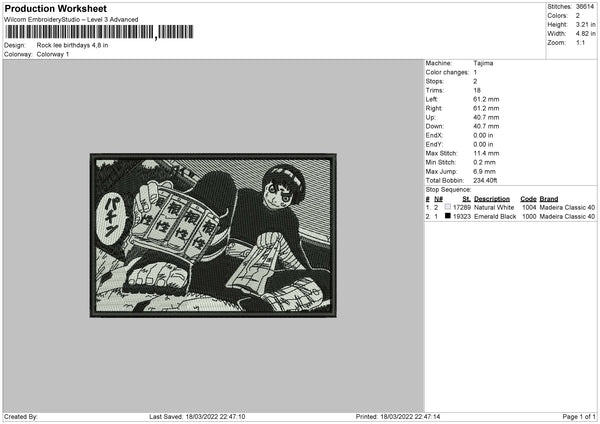Click the zoom value '1:1'
The width and height of the screenshot is (600, 424).
click(x=580, y=42)
